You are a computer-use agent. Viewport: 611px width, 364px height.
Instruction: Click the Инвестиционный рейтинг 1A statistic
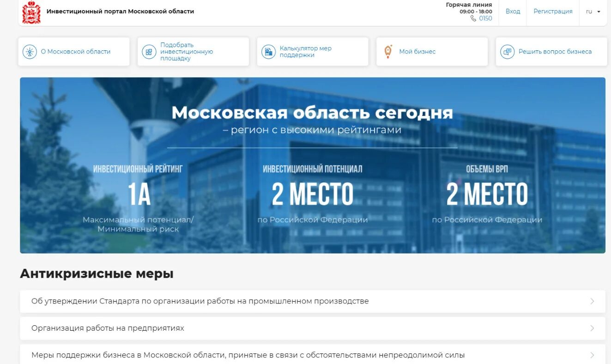coord(138,200)
